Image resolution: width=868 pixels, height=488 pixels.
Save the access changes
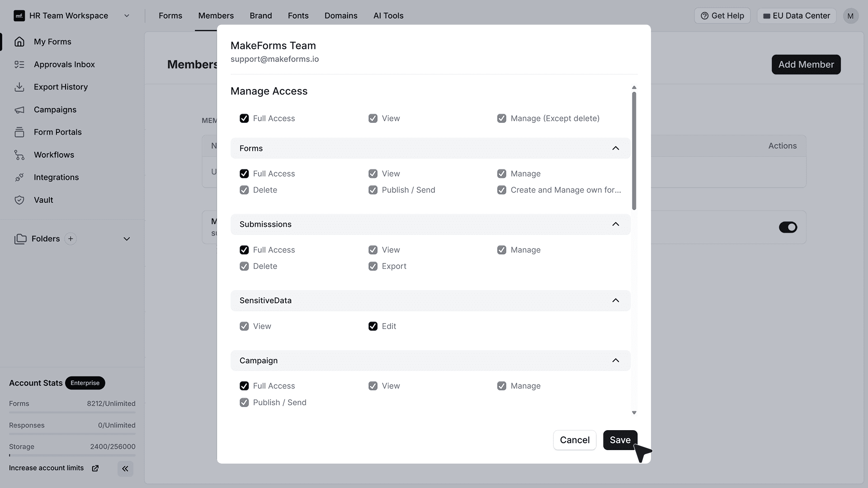pos(620,440)
